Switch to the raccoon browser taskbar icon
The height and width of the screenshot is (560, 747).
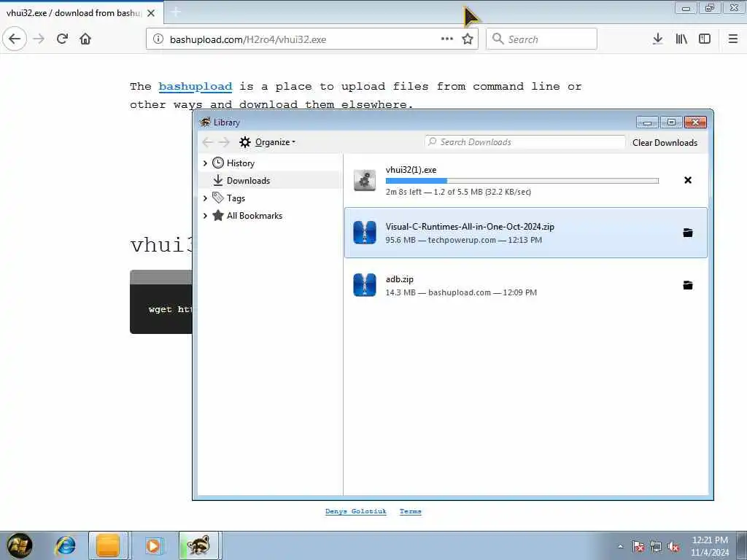pyautogui.click(x=198, y=545)
